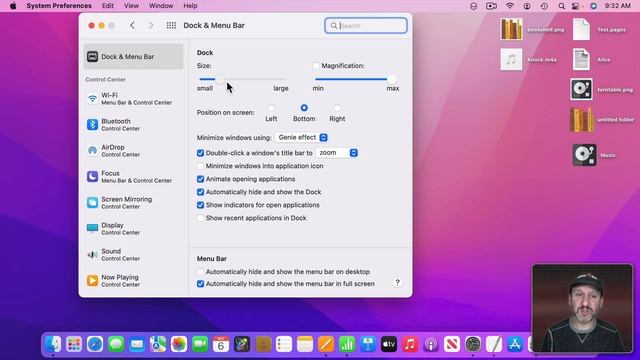Show all preferences grid icon
640x360 pixels.
[171, 25]
